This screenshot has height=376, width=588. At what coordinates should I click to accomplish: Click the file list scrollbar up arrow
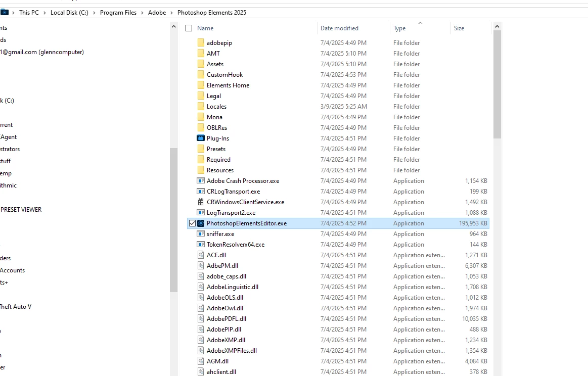[x=497, y=27]
